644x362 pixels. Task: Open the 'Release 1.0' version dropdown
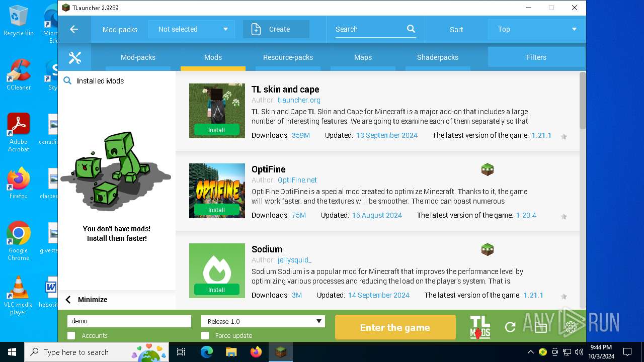point(263,321)
